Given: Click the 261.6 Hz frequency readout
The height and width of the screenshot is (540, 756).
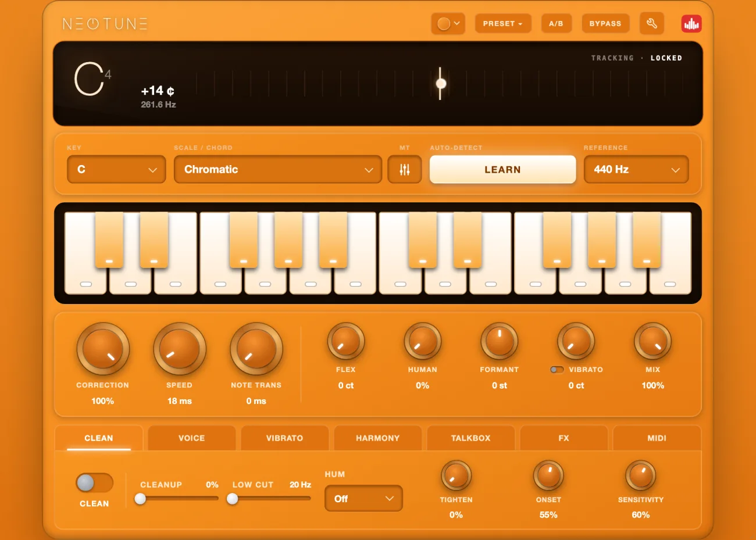Looking at the screenshot, I should tap(158, 105).
